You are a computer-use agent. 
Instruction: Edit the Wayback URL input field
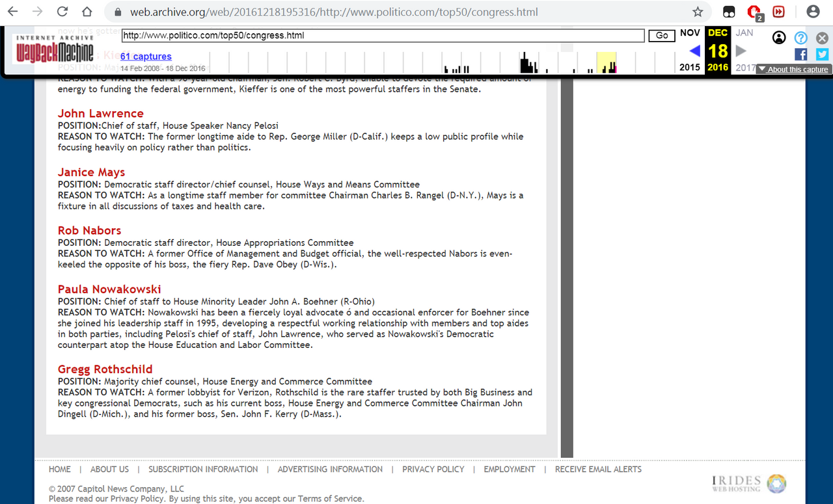383,36
